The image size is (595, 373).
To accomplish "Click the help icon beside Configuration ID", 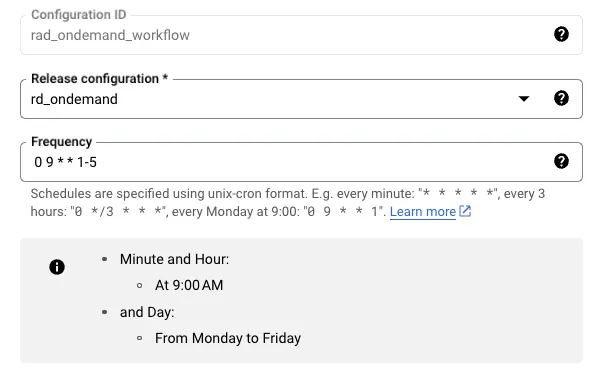I will tap(561, 35).
